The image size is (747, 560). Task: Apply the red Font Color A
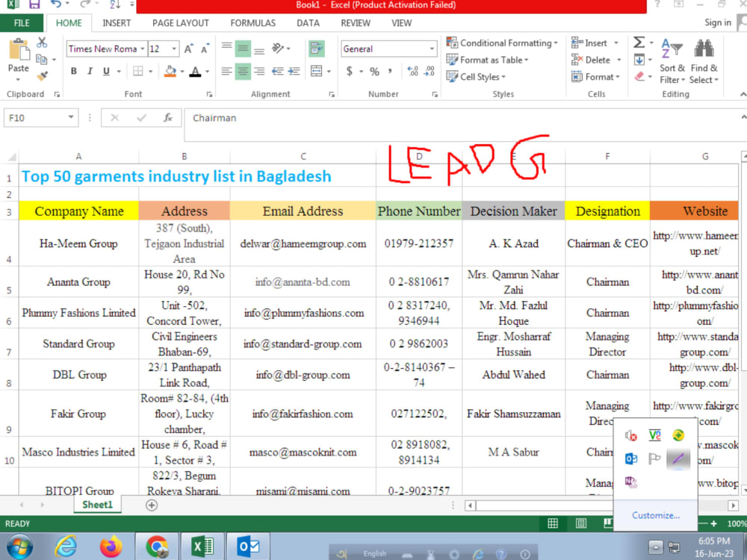195,71
